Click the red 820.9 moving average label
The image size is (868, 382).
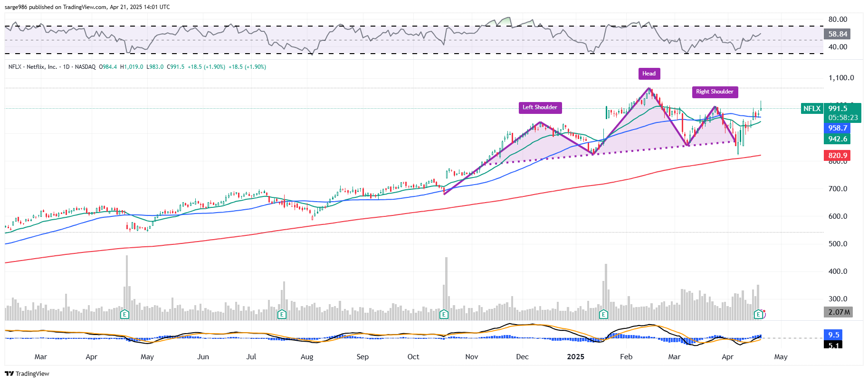(837, 156)
